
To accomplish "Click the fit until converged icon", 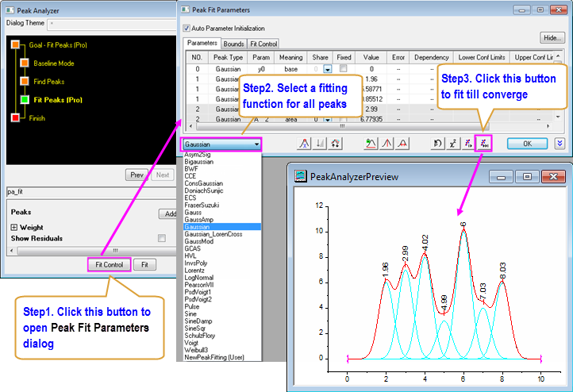I will point(484,144).
